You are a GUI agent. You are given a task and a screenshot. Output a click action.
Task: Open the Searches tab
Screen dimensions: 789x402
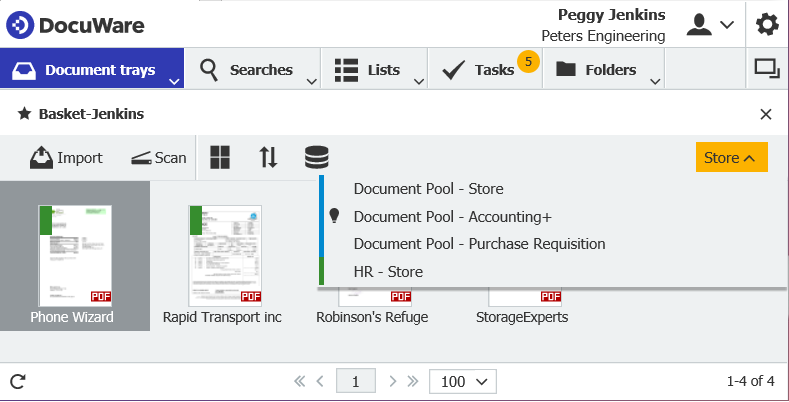click(248, 70)
